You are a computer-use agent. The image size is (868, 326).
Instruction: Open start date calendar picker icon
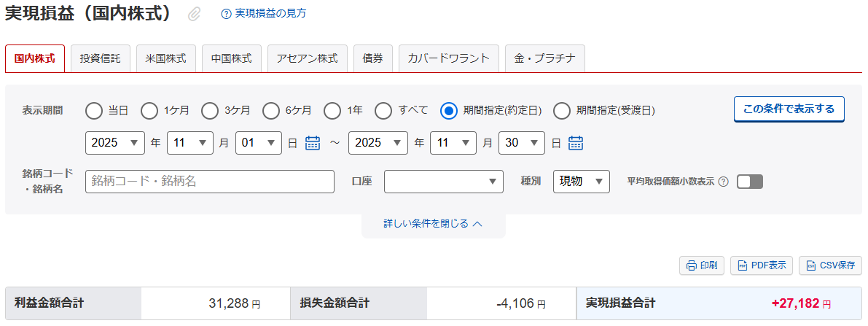[313, 143]
